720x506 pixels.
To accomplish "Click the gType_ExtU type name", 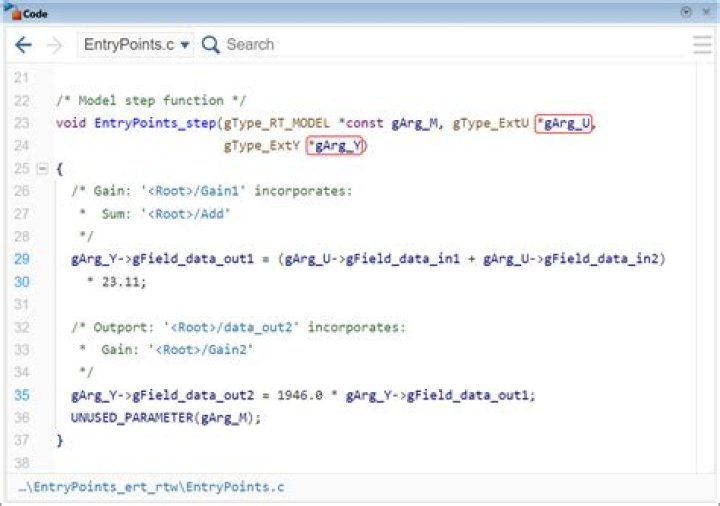I will 491,123.
